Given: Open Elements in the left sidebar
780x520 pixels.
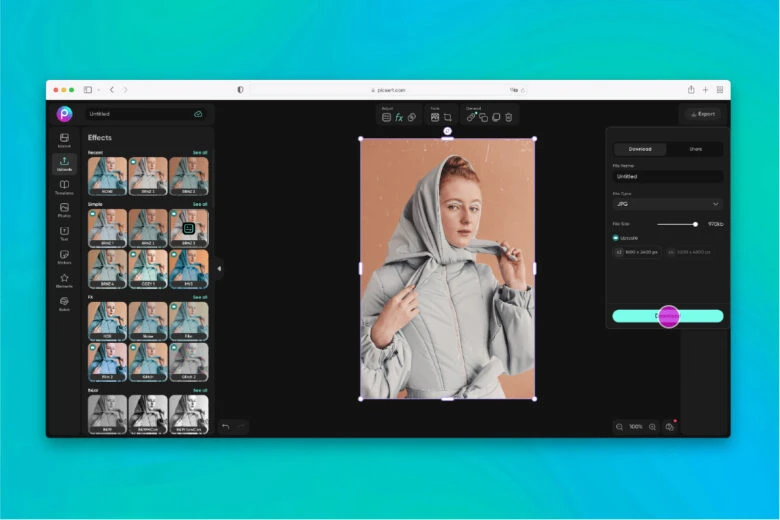Looking at the screenshot, I should tap(64, 280).
